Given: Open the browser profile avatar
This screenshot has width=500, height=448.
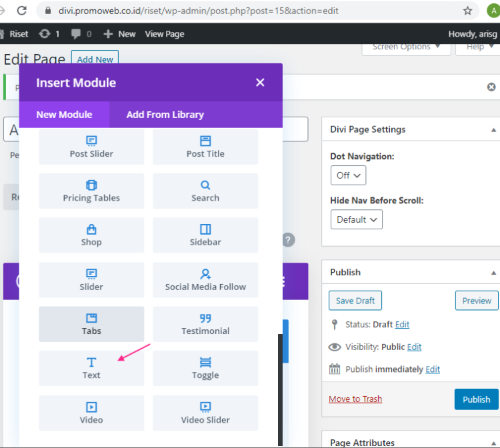Looking at the screenshot, I should click(493, 11).
